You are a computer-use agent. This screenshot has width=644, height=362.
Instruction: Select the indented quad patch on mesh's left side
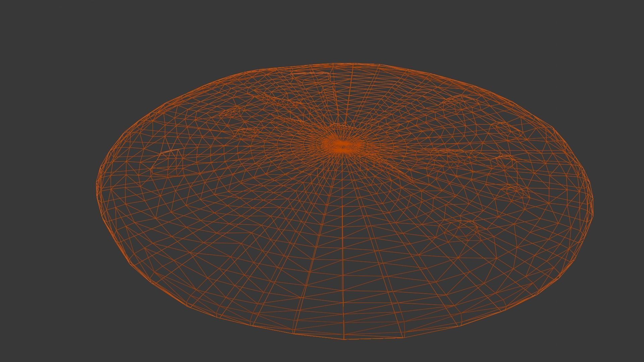tap(167, 163)
